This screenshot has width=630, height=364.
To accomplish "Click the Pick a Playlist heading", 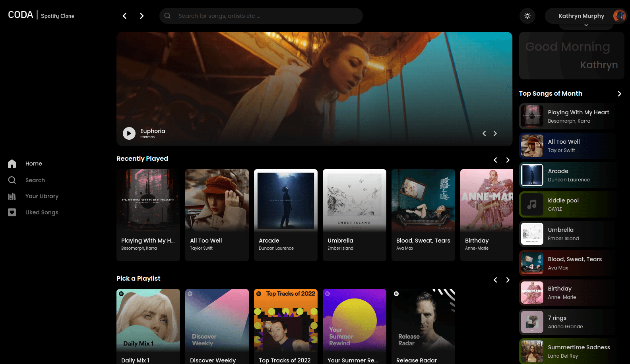I will (x=138, y=279).
